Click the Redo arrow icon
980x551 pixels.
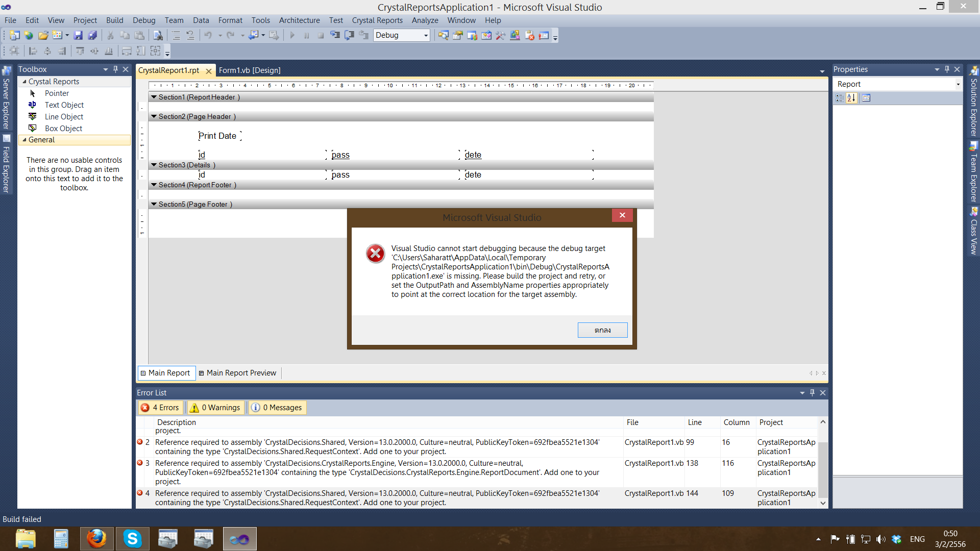[231, 35]
